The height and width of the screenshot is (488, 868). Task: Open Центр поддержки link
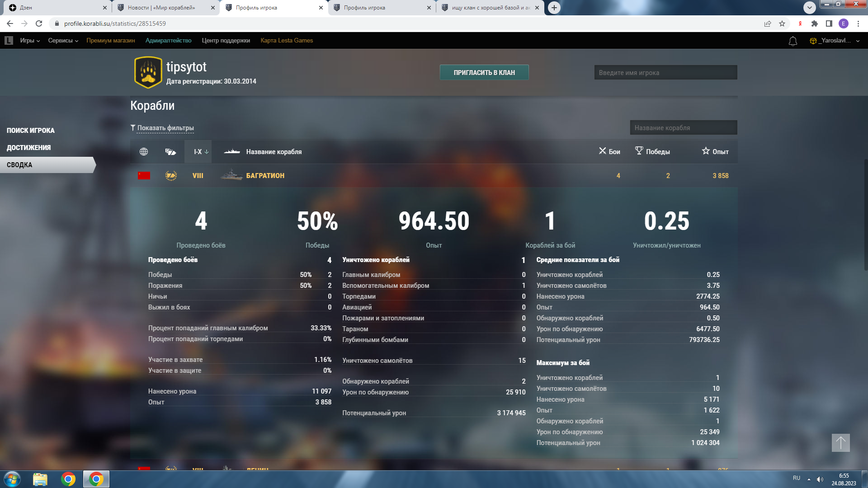226,41
